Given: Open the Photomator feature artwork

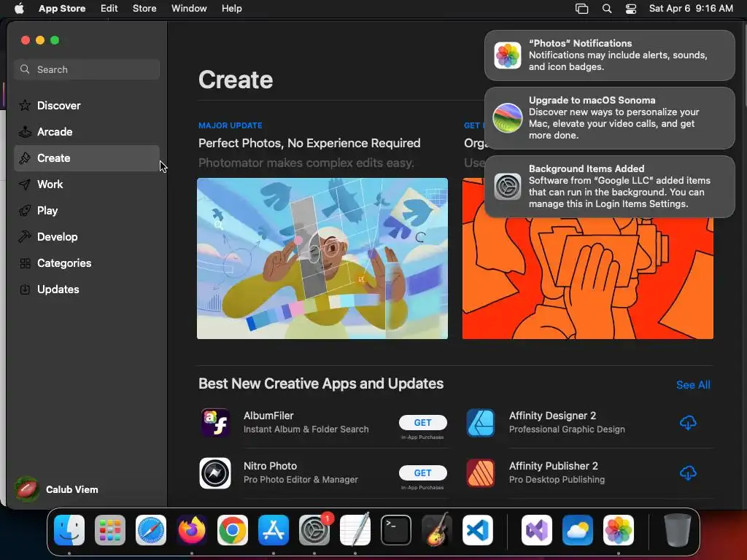Looking at the screenshot, I should [x=322, y=259].
